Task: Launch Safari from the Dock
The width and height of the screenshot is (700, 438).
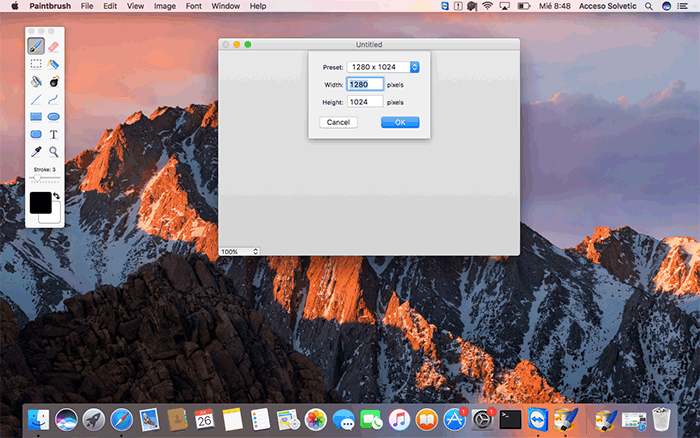Action: [121, 420]
